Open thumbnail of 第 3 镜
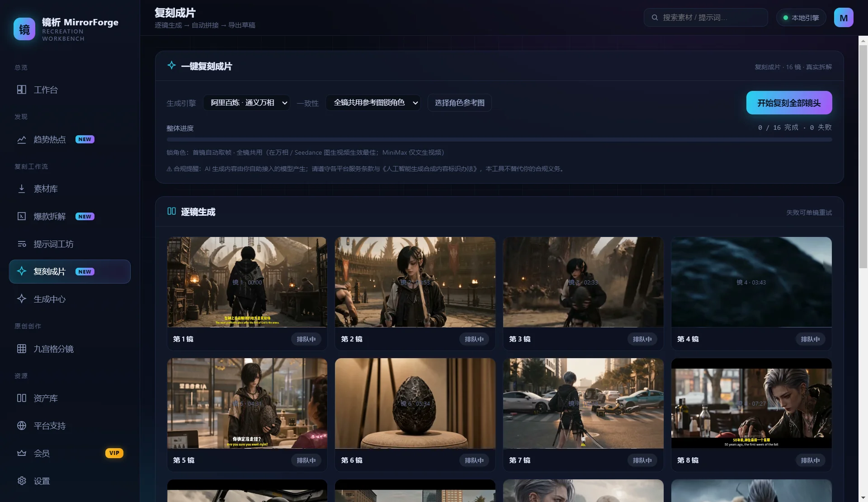868x502 pixels. 583,282
